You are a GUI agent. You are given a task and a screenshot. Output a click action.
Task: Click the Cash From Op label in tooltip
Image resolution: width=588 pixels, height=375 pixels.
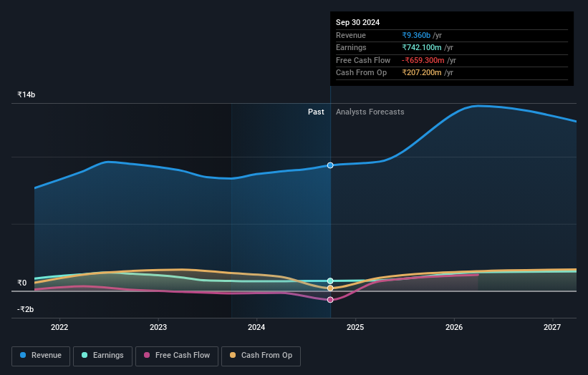coord(361,73)
